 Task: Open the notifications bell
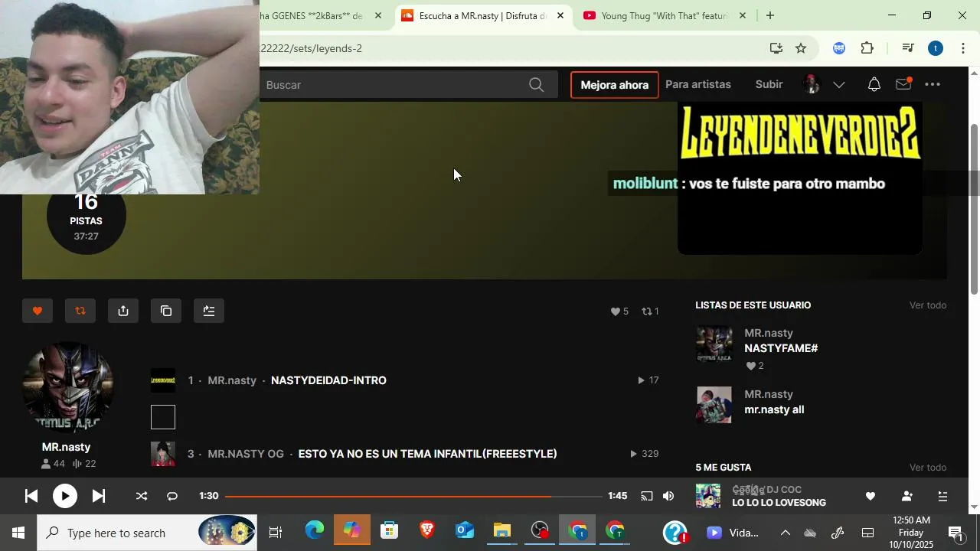tap(874, 85)
